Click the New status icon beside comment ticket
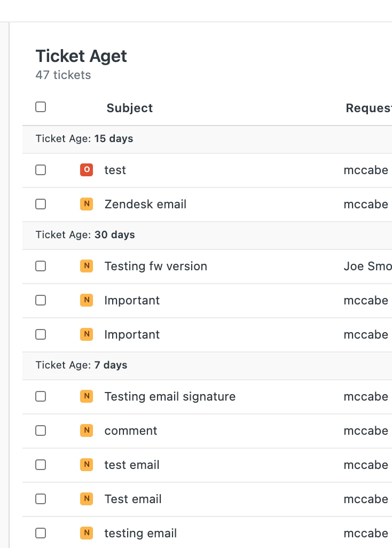This screenshot has height=548, width=392. point(86,430)
